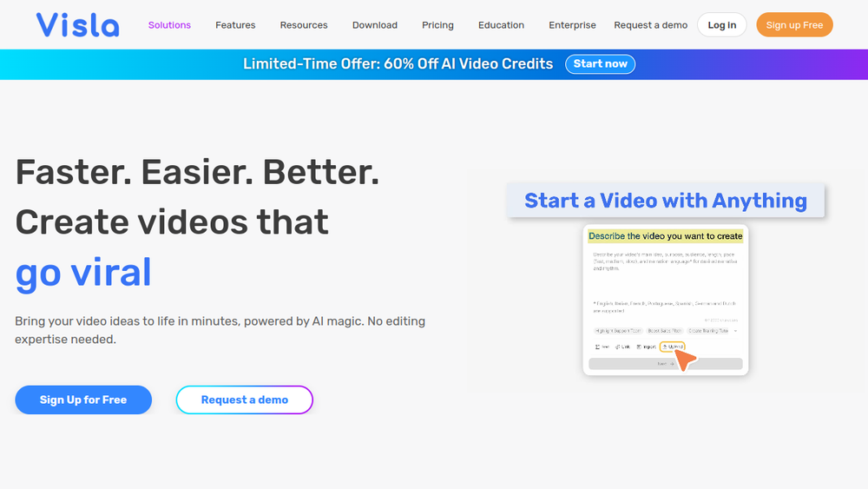The image size is (868, 489).
Task: Open the Resources menu
Action: (304, 25)
